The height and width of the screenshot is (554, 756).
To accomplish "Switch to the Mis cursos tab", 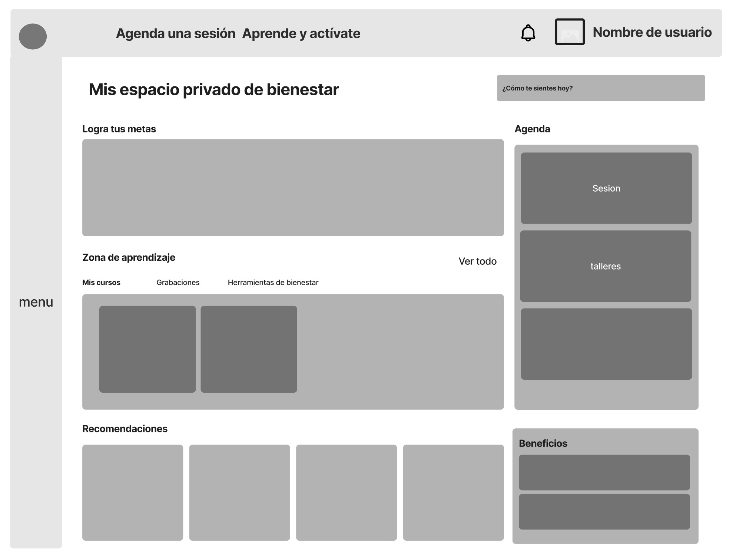I will click(x=101, y=283).
